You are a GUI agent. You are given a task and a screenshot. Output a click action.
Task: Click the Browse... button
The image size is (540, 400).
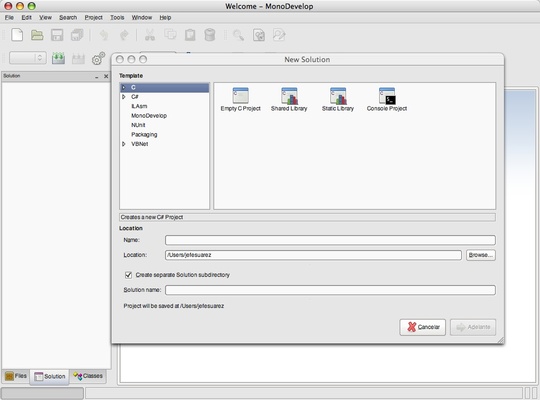(481, 255)
